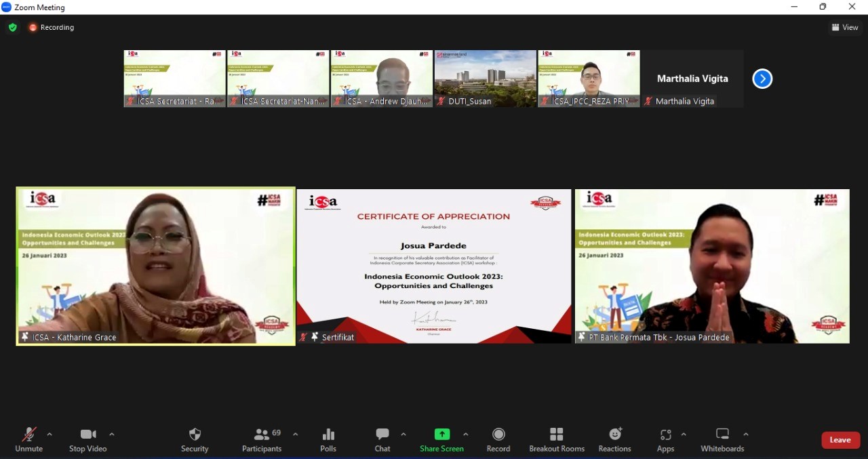Stop the camera video
The image size is (868, 459).
(87, 439)
